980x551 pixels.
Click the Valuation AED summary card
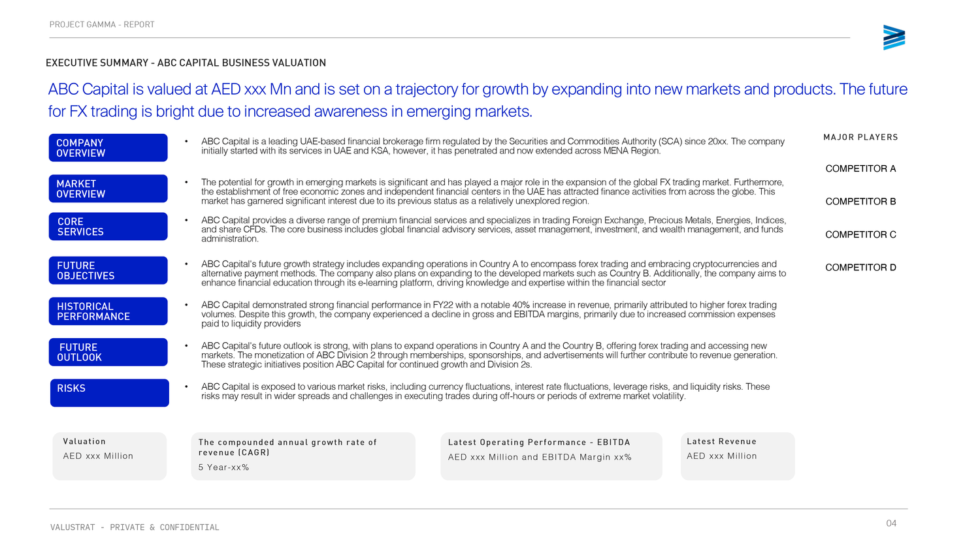coord(109,456)
